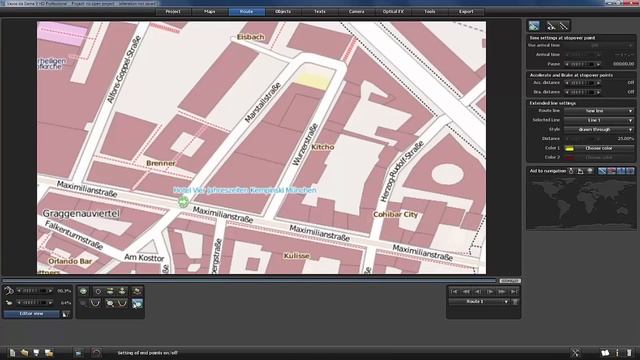This screenshot has height=360, width=640.
Task: Click the world overview minimap
Action: click(x=581, y=203)
